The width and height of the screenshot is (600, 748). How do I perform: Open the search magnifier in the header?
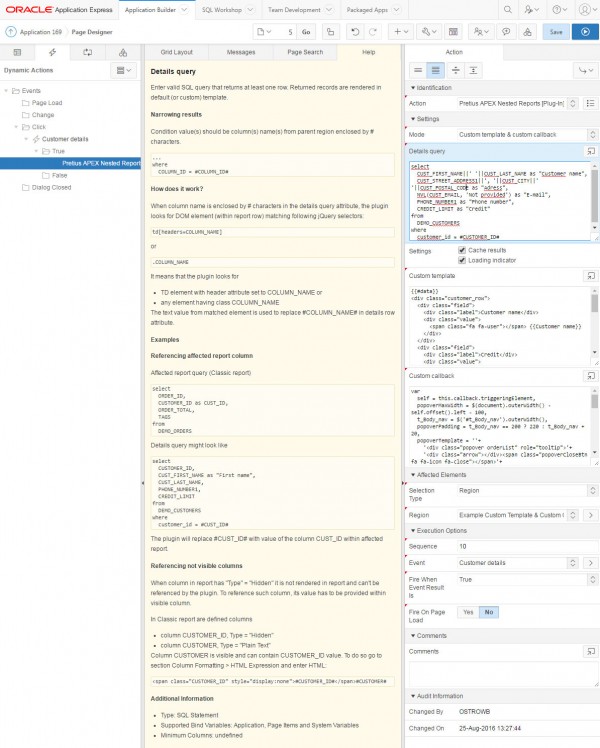coord(508,10)
